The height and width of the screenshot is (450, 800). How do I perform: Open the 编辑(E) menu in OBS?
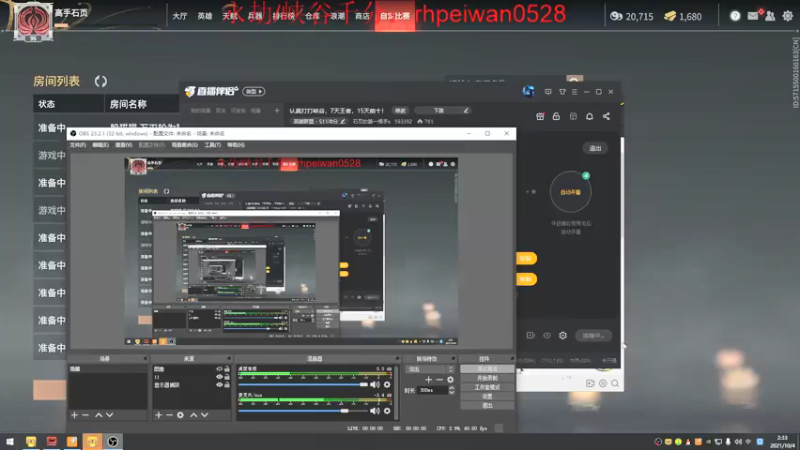point(101,145)
